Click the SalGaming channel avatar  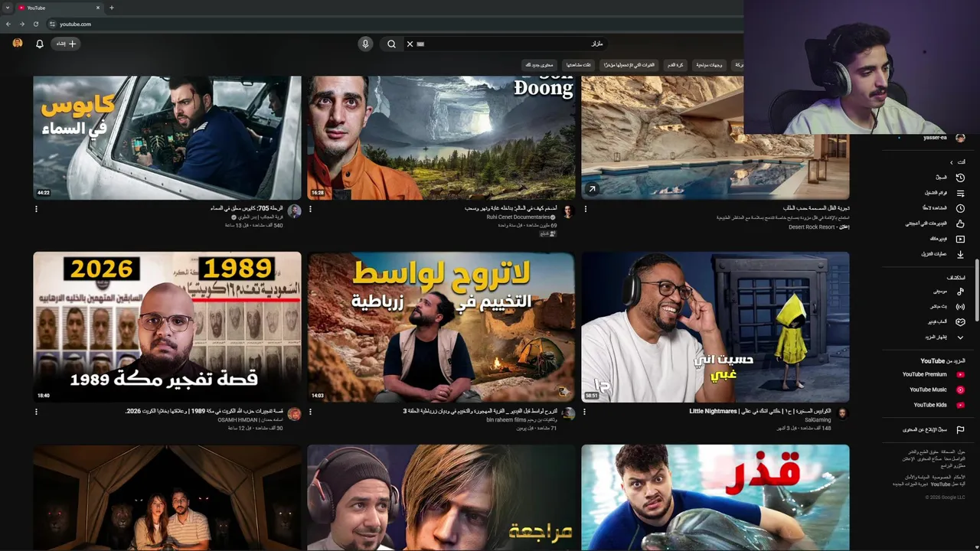coord(842,414)
